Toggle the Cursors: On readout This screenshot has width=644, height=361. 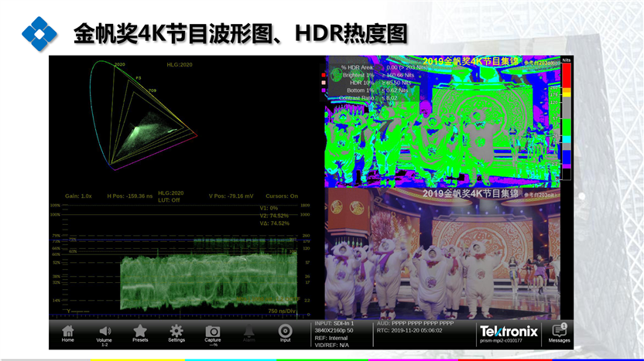tap(282, 196)
